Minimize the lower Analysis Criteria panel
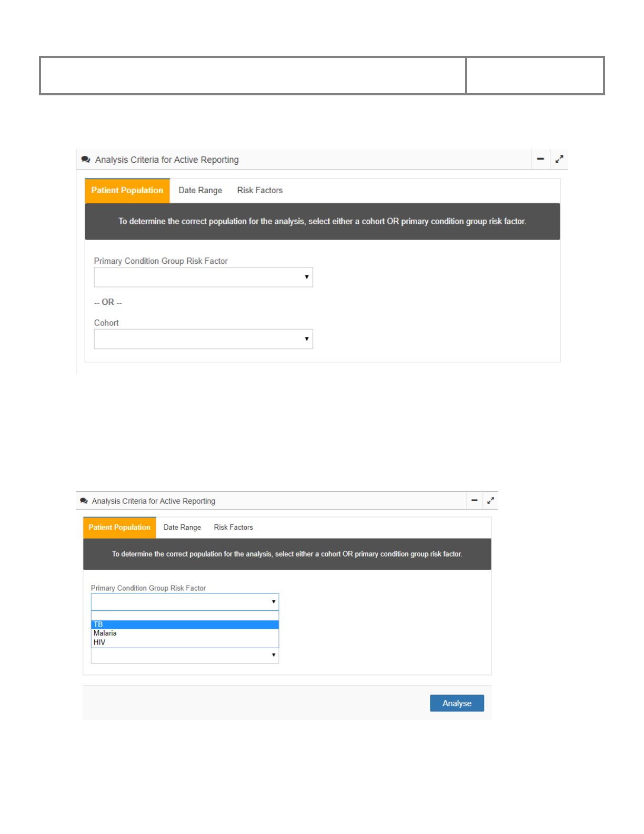The image size is (644, 834). tap(474, 501)
